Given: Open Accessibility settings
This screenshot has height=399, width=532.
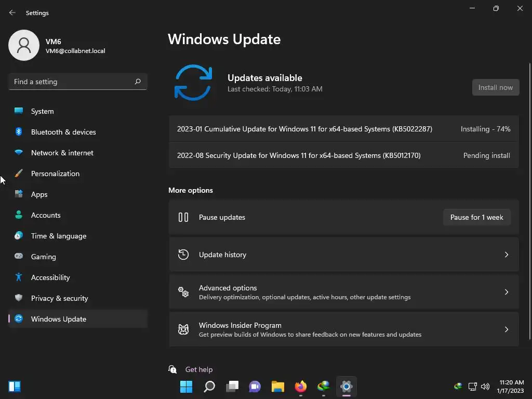Looking at the screenshot, I should 78,277.
